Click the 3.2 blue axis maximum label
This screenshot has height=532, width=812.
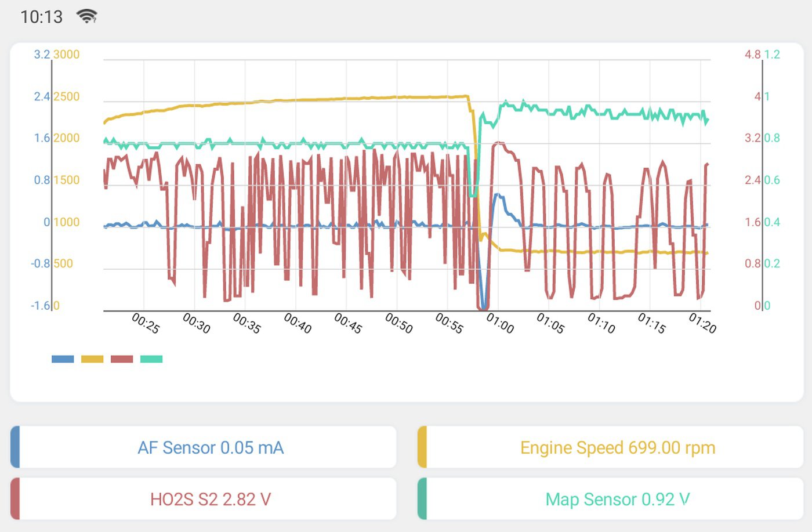42,55
